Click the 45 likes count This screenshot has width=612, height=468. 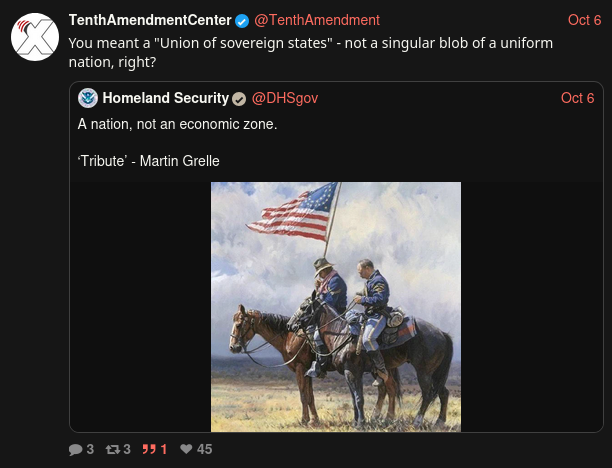click(x=204, y=450)
